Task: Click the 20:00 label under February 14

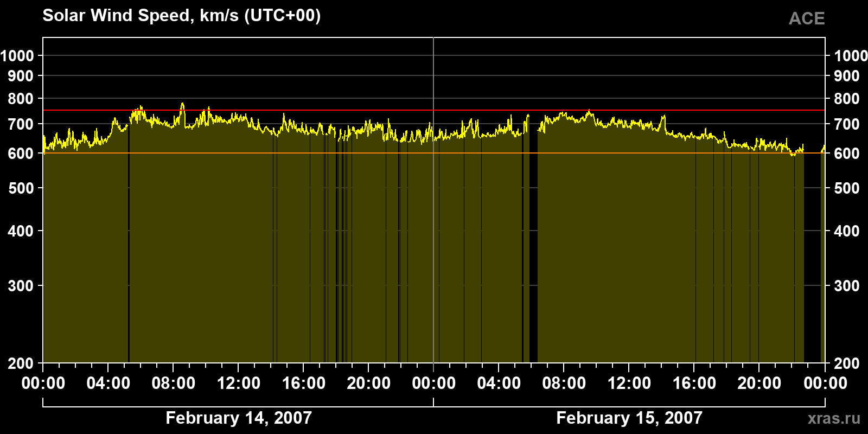Action: click(369, 384)
